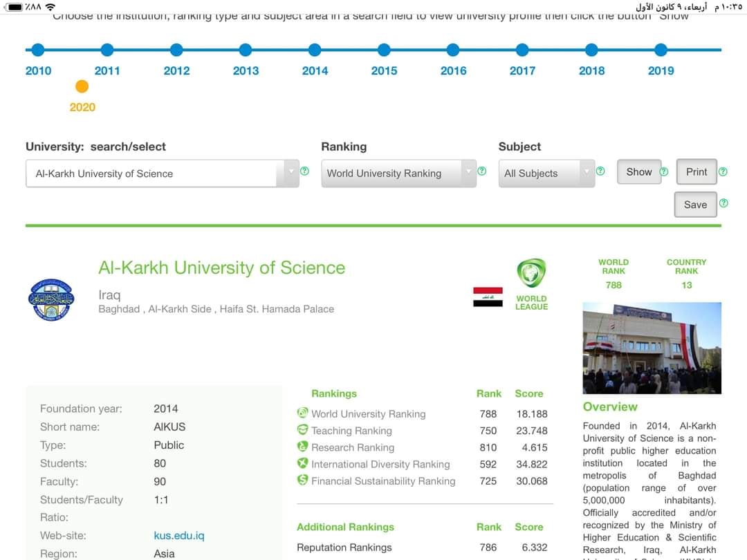Select the 2016 timeline dot
The height and width of the screenshot is (560, 747).
453,50
